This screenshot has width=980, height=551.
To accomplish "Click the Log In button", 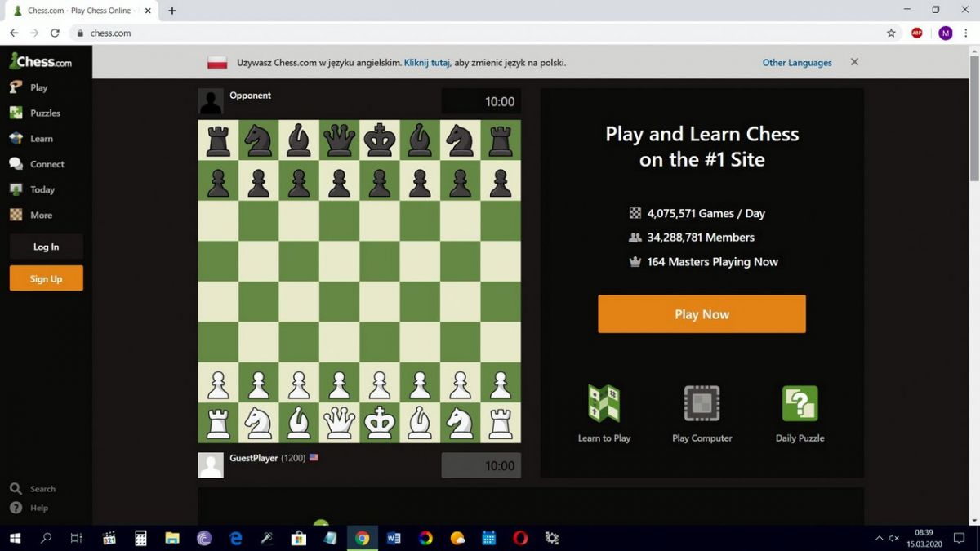I will pos(46,247).
